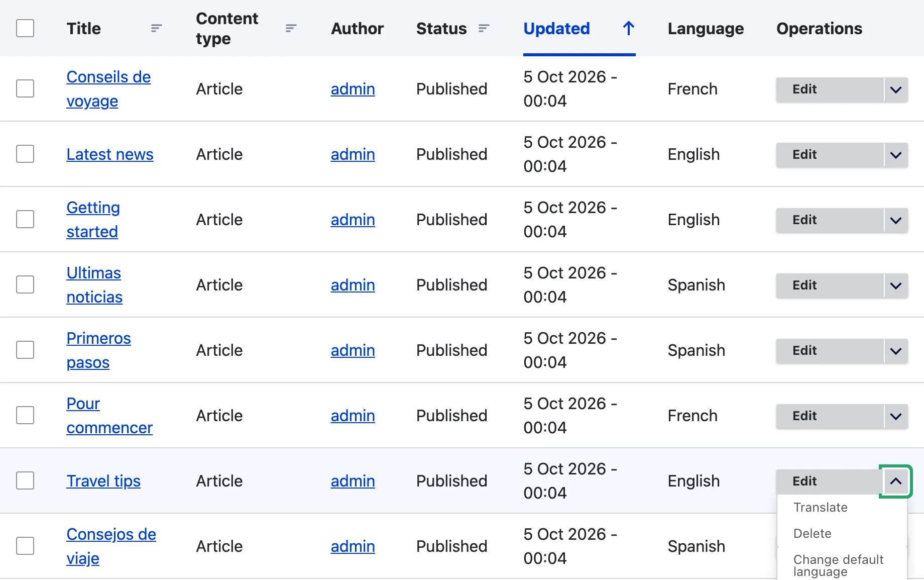Toggle sort direction arrow beside Updated
Screen dimensions: 924x580
pos(629,29)
